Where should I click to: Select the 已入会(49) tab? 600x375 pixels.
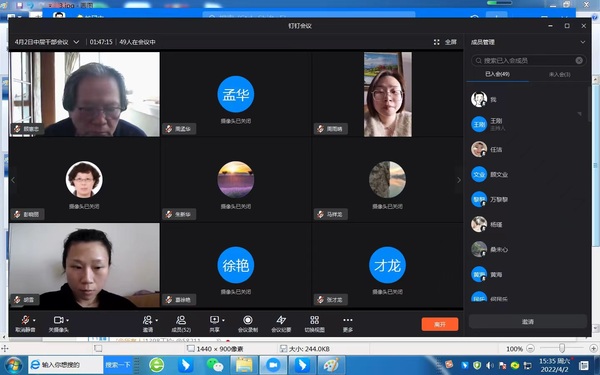[497, 74]
